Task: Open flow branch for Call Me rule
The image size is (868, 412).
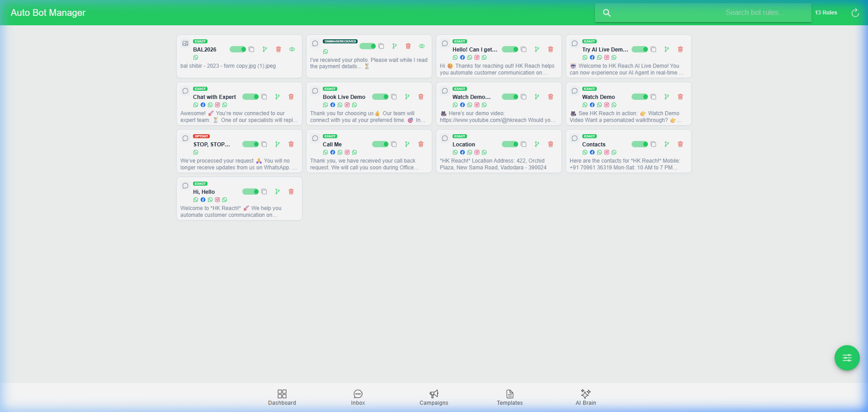Action: pos(407,144)
